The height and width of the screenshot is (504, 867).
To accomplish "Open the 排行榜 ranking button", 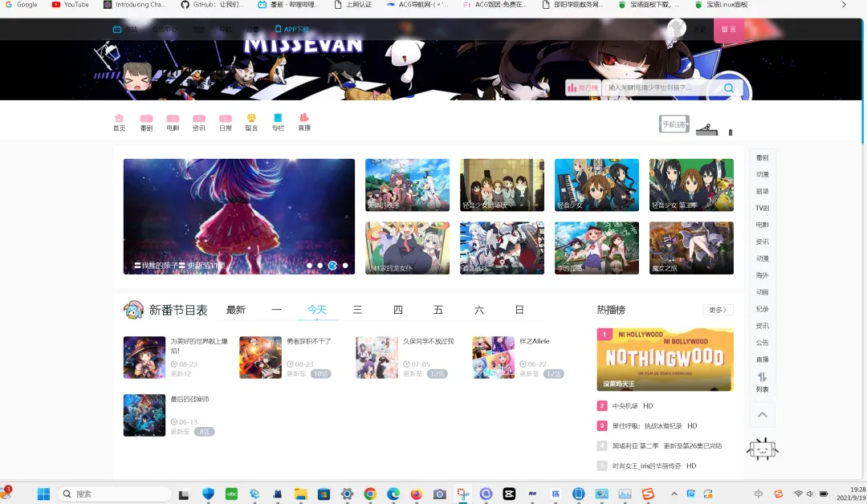I will coord(584,87).
